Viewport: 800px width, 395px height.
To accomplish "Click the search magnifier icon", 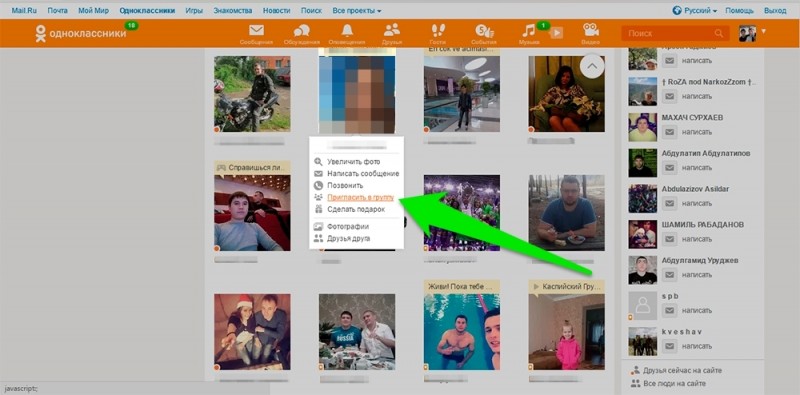I will (719, 33).
